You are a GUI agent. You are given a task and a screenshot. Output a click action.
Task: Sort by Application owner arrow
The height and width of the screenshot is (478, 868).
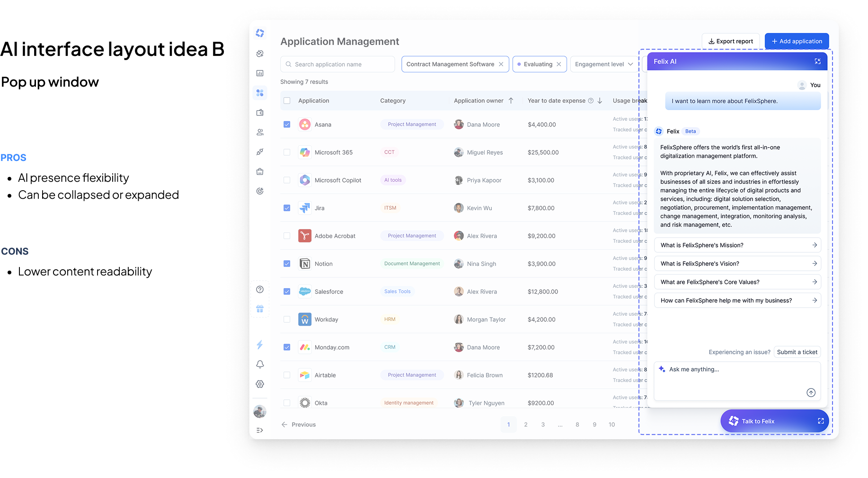point(511,101)
